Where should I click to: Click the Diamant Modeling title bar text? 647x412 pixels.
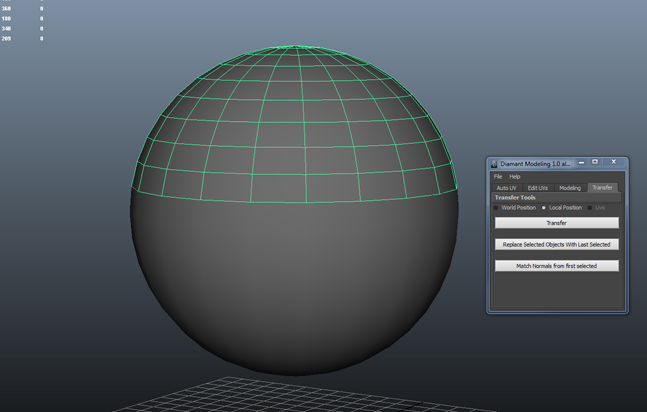click(x=535, y=164)
